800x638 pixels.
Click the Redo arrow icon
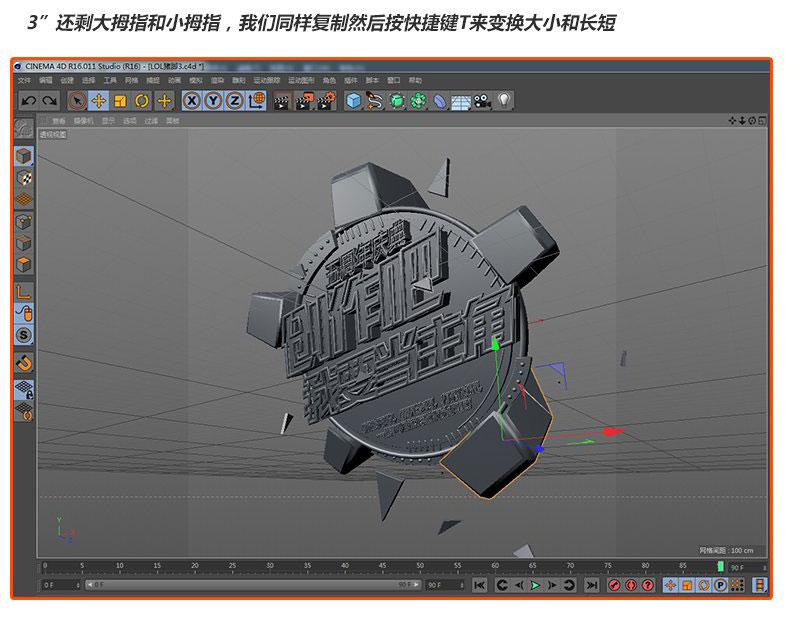(50, 101)
